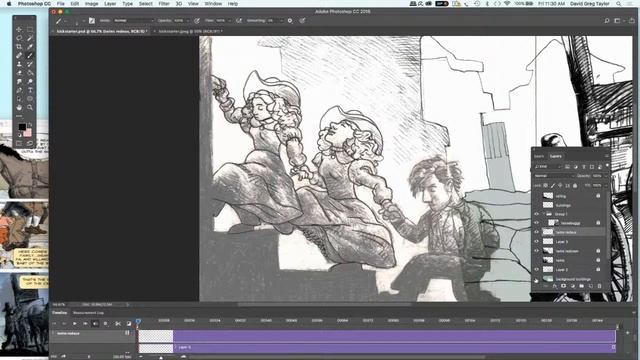The image size is (640, 360).
Task: Toggle airbrush build-up in options bar
Action: tap(239, 20)
